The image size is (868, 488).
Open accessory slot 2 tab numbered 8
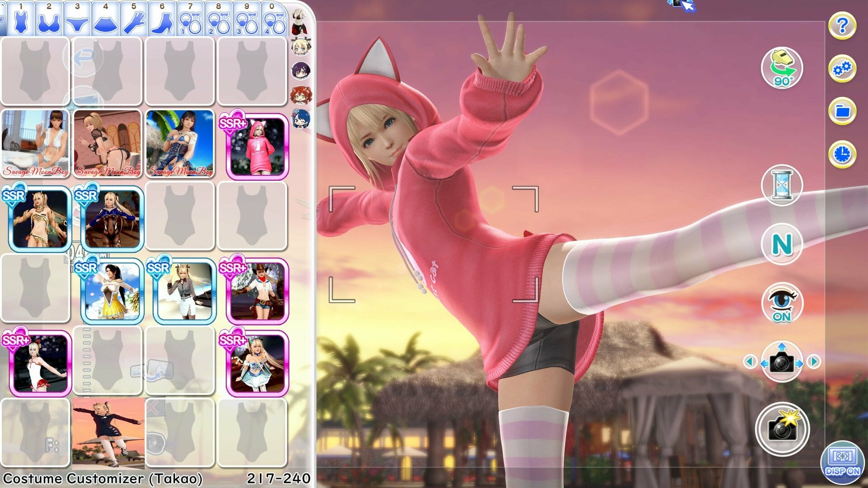tap(219, 19)
